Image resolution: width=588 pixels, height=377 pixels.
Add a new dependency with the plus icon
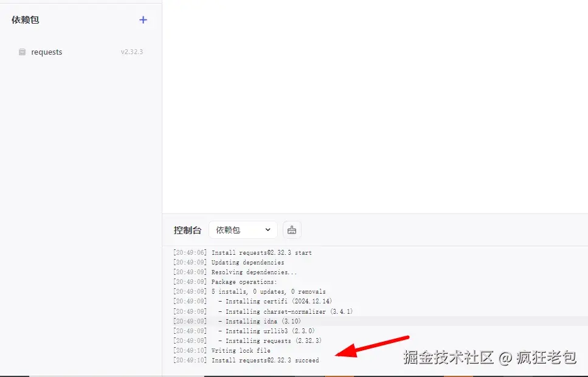pyautogui.click(x=143, y=19)
